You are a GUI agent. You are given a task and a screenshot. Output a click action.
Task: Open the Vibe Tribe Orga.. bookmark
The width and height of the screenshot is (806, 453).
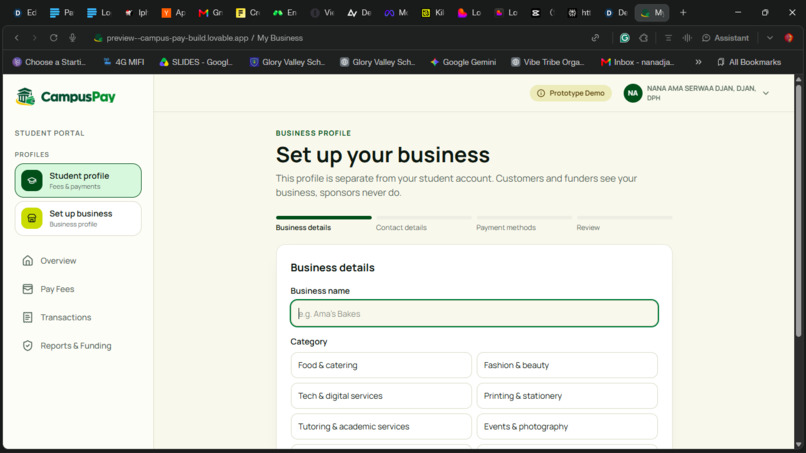click(x=548, y=62)
